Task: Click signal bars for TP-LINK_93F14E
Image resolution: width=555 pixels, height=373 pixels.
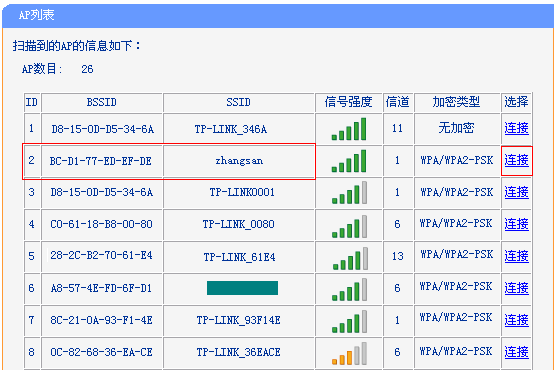Action: (349, 321)
